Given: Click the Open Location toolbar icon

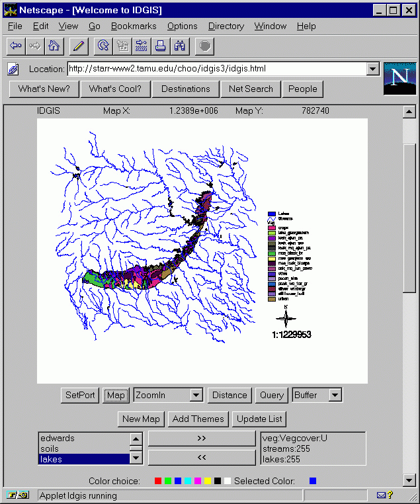Looking at the screenshot, I should tap(142, 46).
